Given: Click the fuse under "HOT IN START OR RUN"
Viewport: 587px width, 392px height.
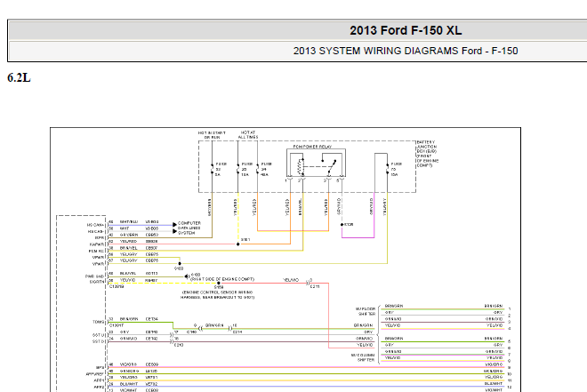Looking at the screenshot, I should pos(213,170).
